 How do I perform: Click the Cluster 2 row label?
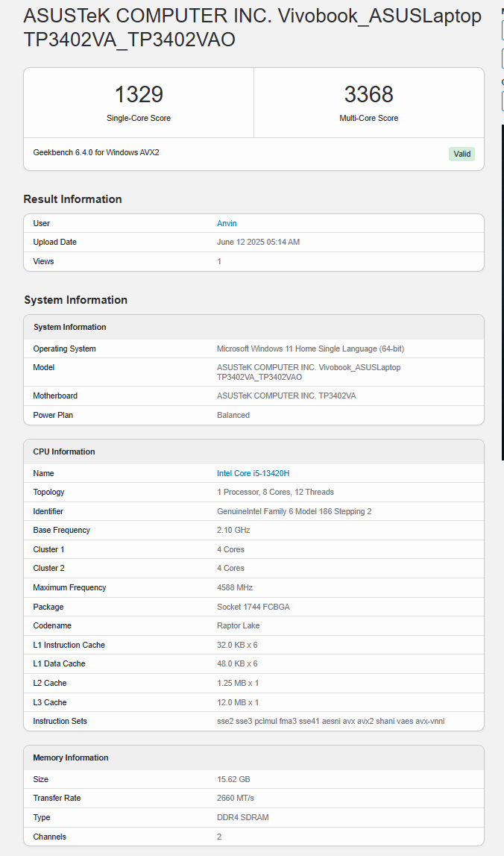pyautogui.click(x=48, y=568)
